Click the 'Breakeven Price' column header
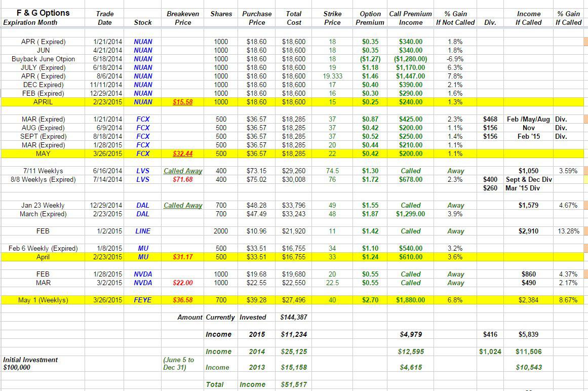Image resolution: width=588 pixels, height=391 pixels. tap(183, 18)
